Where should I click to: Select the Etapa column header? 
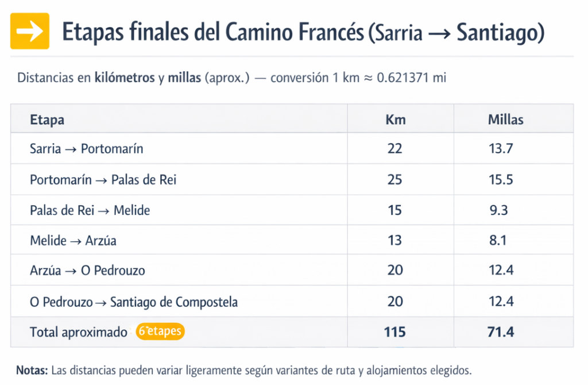(47, 120)
